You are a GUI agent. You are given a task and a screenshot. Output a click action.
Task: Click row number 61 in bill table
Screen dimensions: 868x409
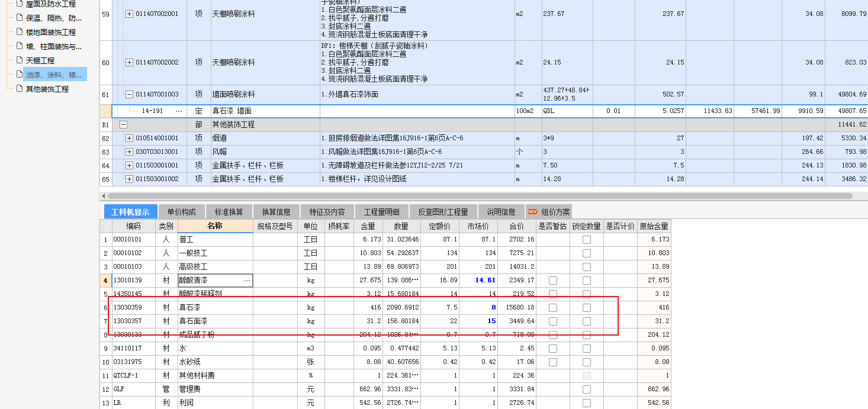click(105, 94)
